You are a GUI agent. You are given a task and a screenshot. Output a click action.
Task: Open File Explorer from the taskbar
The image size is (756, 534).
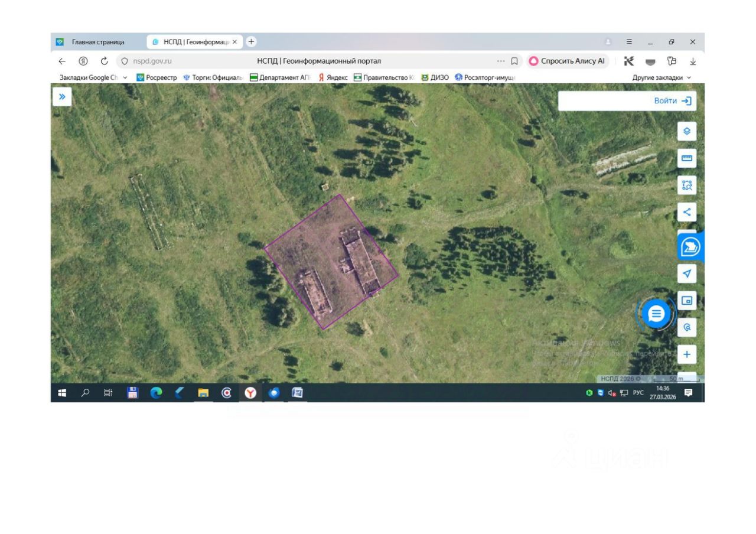[203, 393]
